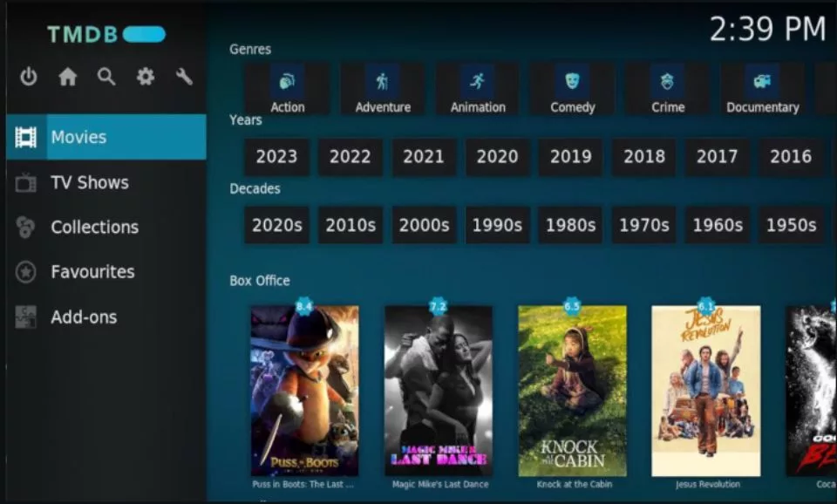Click the power icon in the sidebar
The width and height of the screenshot is (837, 504).
coord(28,77)
